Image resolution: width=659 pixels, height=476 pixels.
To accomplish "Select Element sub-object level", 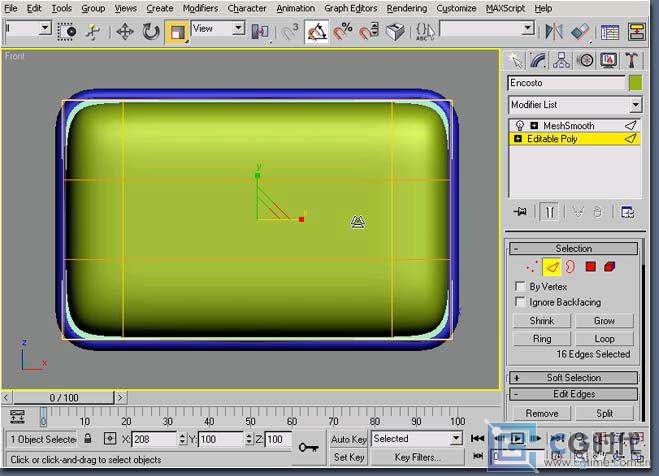I will coord(610,267).
